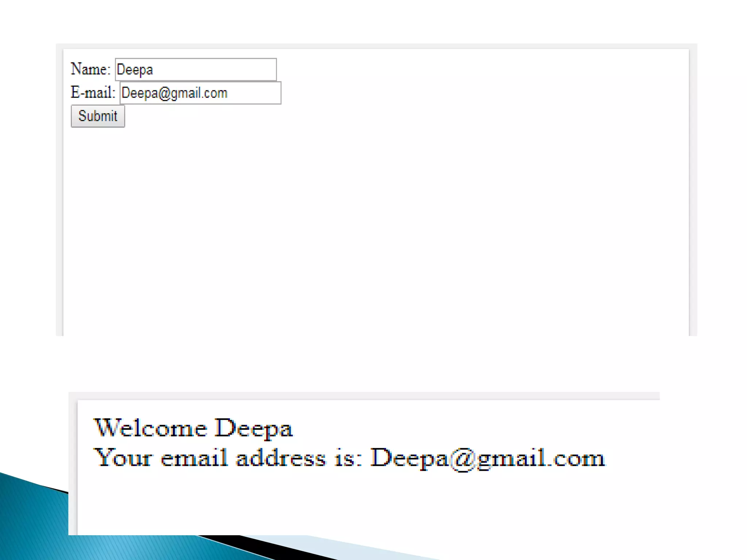Click the Submit button
This screenshot has height=560, width=747.
click(98, 116)
